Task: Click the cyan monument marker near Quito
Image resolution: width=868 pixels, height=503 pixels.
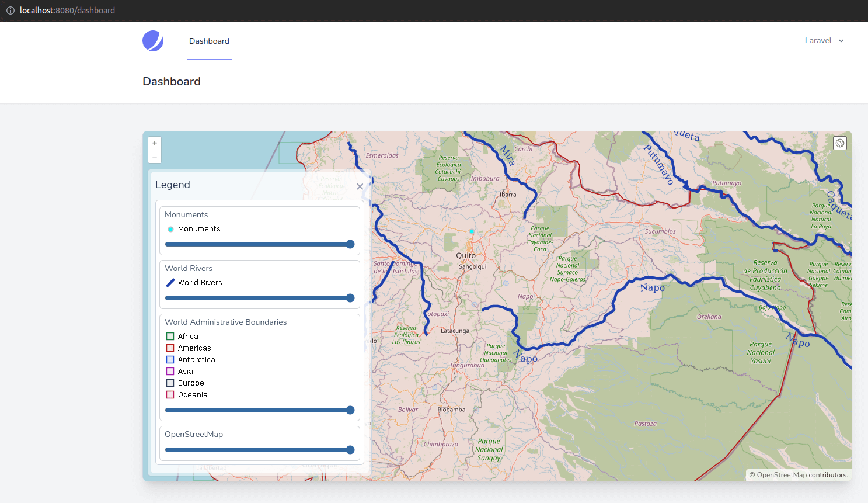Action: tap(472, 231)
